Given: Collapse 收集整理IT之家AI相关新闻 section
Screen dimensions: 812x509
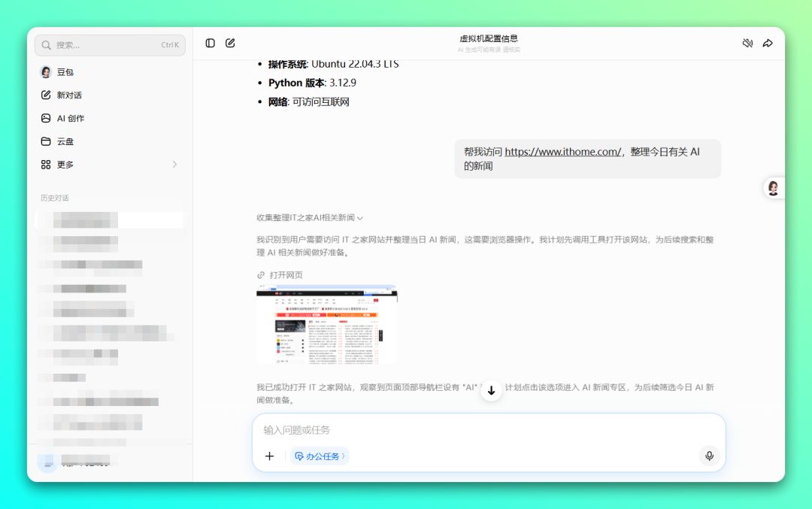Looking at the screenshot, I should [x=310, y=217].
